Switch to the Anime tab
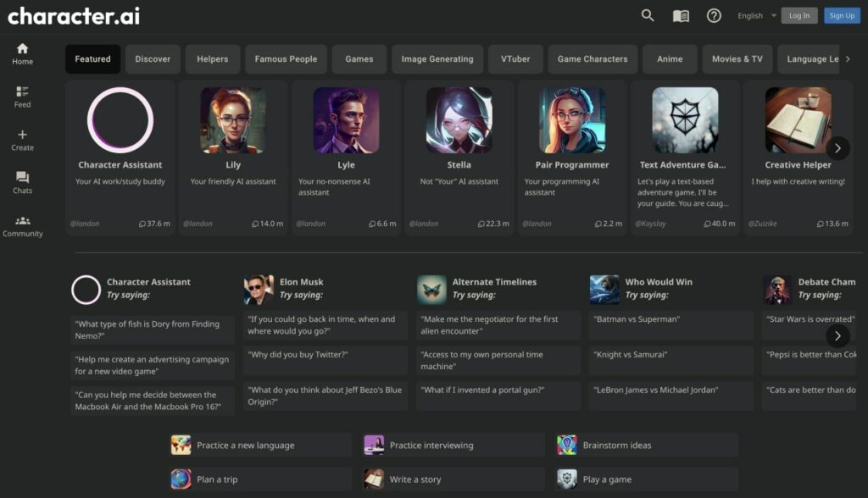Image resolution: width=868 pixels, height=498 pixels. 670,58
